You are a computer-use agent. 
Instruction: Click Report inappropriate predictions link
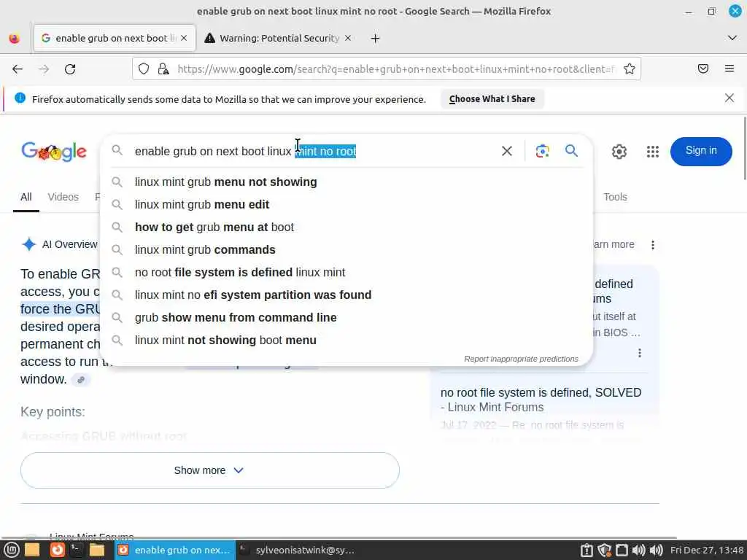click(521, 359)
